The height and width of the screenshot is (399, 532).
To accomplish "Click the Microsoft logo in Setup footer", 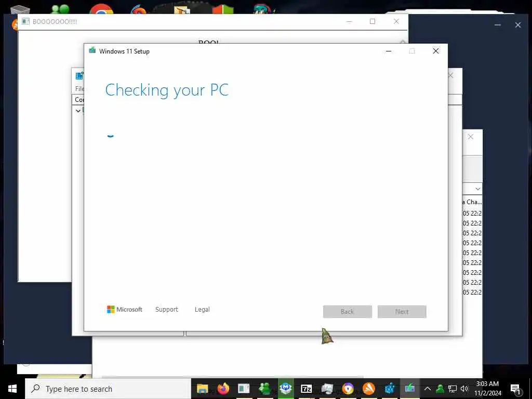I will tap(125, 310).
